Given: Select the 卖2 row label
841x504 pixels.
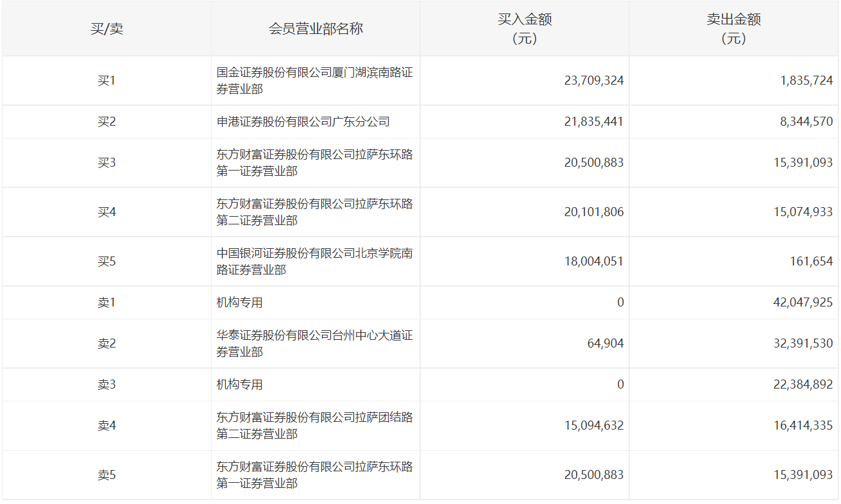Looking at the screenshot, I should point(106,344).
